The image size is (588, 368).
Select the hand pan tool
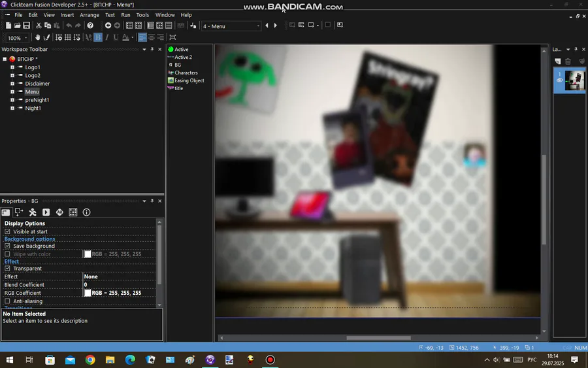coord(37,37)
